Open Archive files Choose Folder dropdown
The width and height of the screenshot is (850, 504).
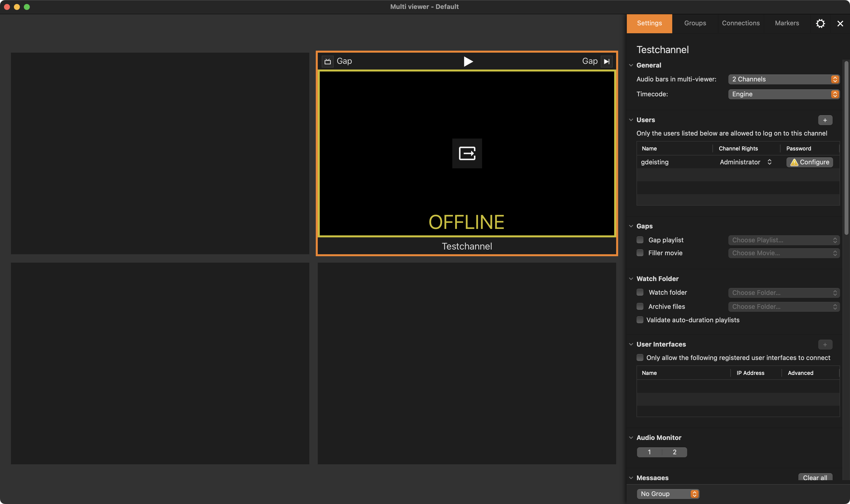tap(784, 307)
